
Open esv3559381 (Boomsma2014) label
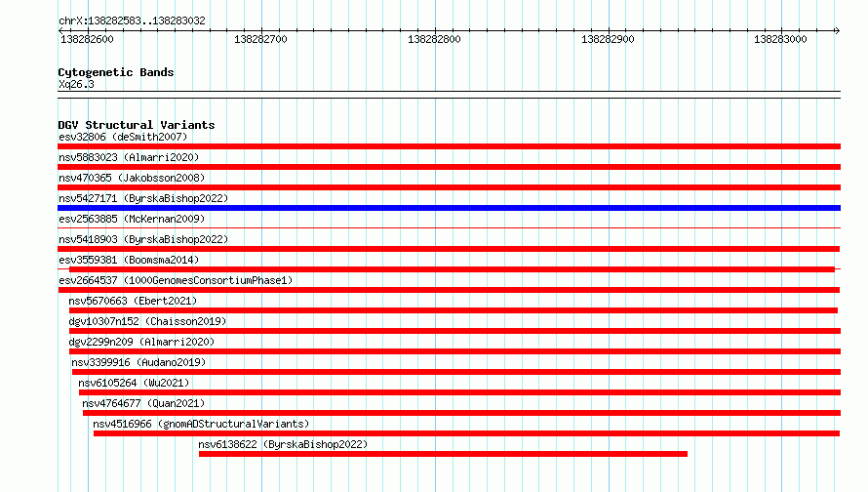click(x=129, y=260)
